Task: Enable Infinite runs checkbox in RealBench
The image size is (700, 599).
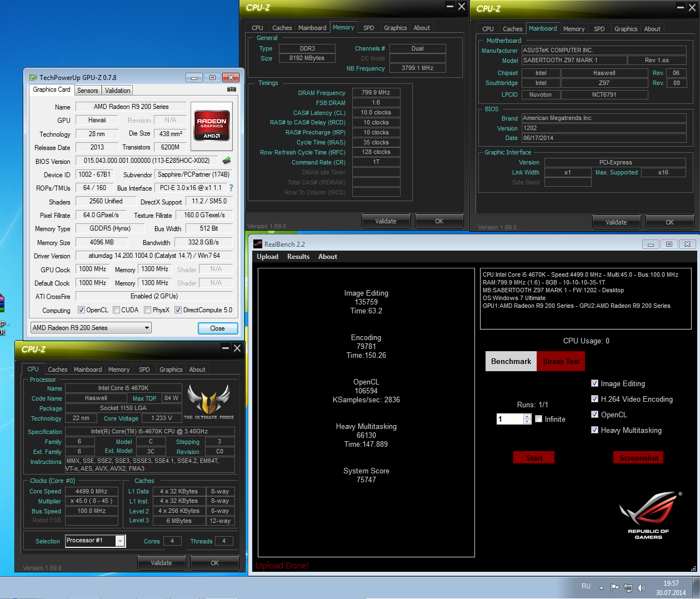Action: [538, 419]
